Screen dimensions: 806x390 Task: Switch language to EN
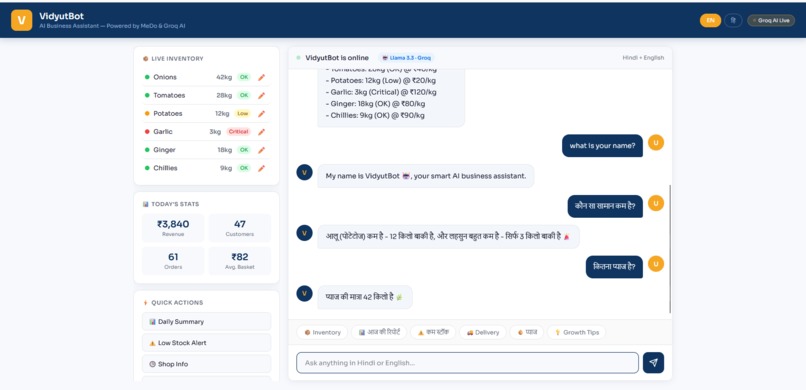(710, 21)
